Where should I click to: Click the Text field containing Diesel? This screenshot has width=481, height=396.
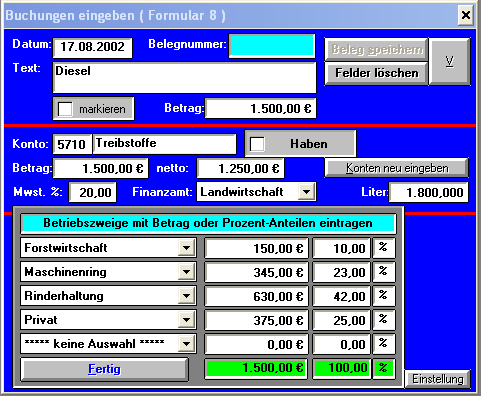coord(184,77)
